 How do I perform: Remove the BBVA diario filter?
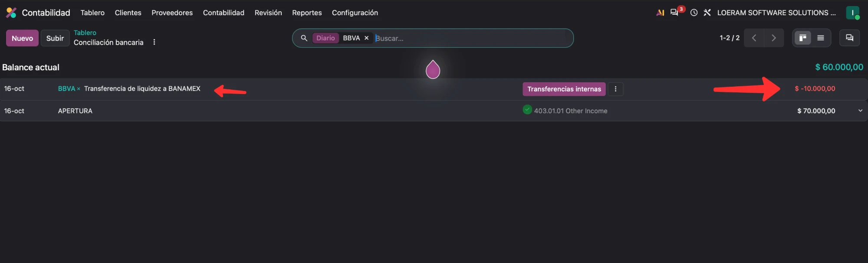366,38
